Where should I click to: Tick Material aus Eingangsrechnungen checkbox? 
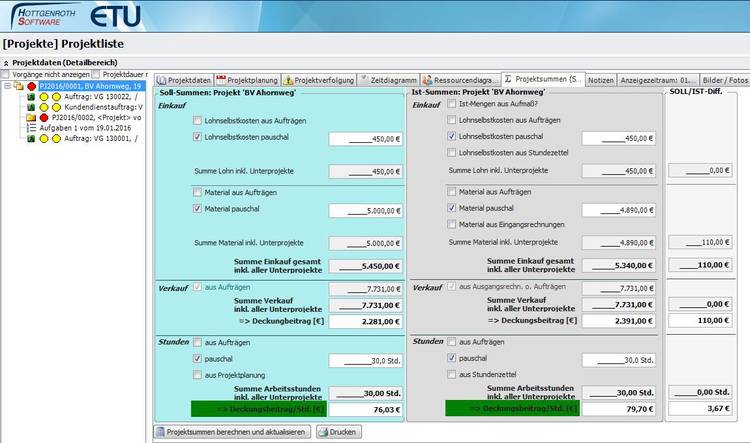(451, 224)
